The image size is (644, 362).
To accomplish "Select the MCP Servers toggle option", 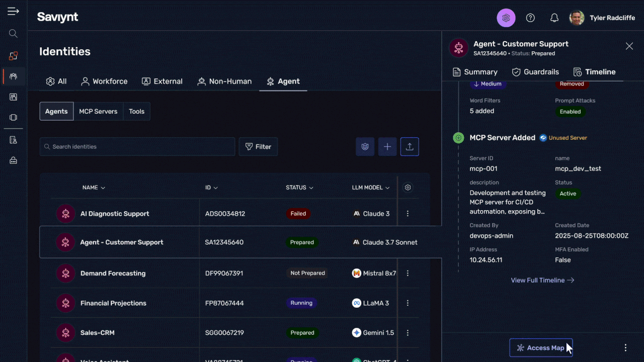I will click(x=98, y=112).
